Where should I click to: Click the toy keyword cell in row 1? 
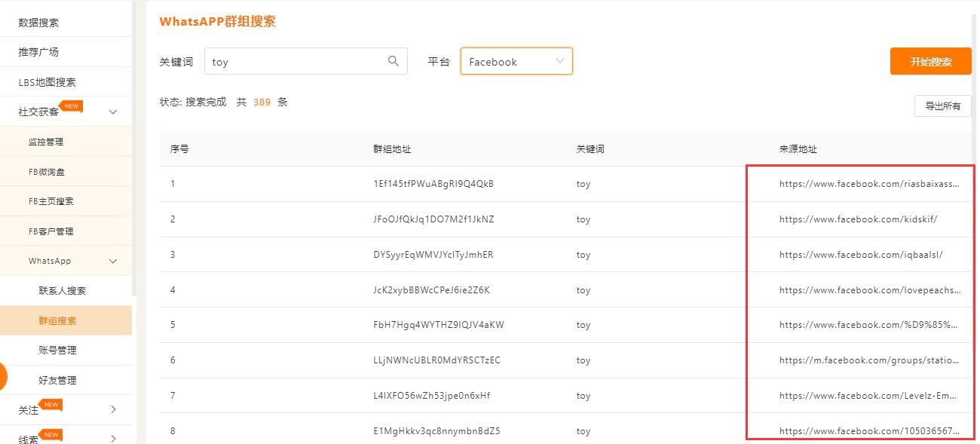[583, 184]
